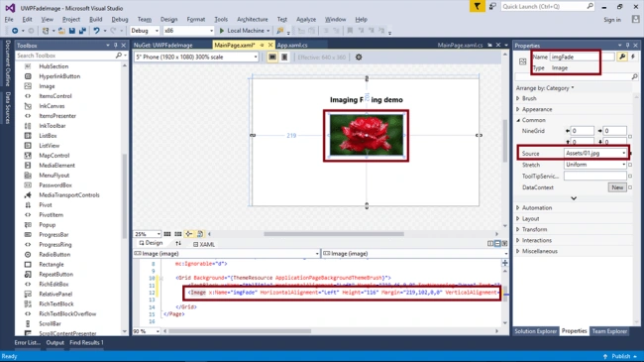Select horizontal split view icon

pyautogui.click(x=497, y=244)
